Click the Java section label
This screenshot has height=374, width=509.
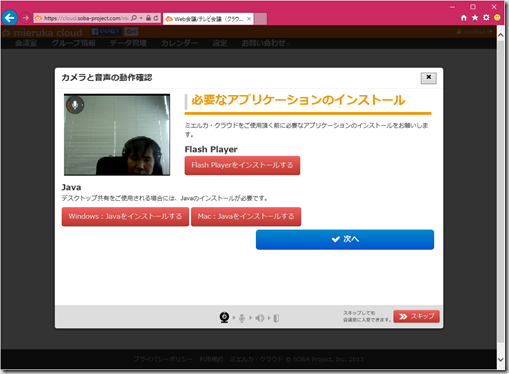(71, 187)
